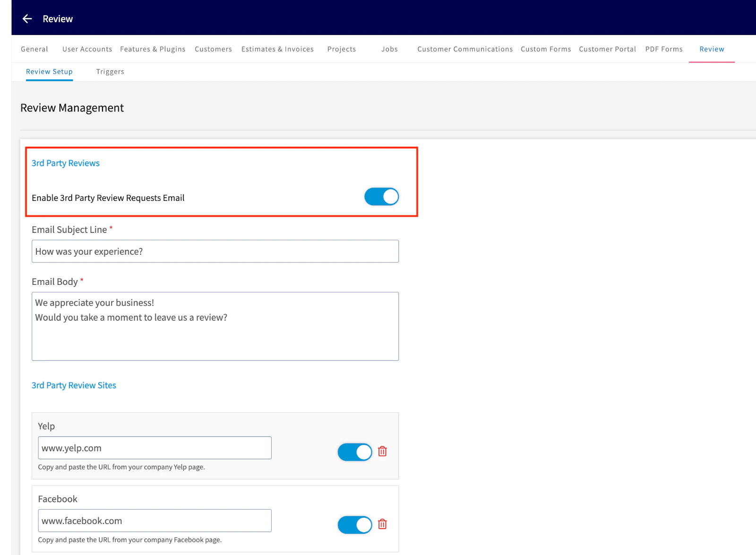Switch to Features & Plugins tab

153,49
